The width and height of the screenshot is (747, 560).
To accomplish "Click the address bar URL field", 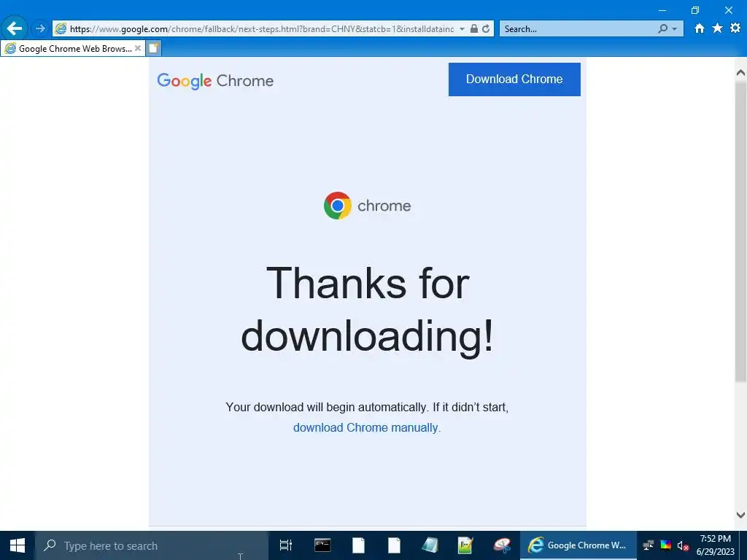I will [261, 29].
